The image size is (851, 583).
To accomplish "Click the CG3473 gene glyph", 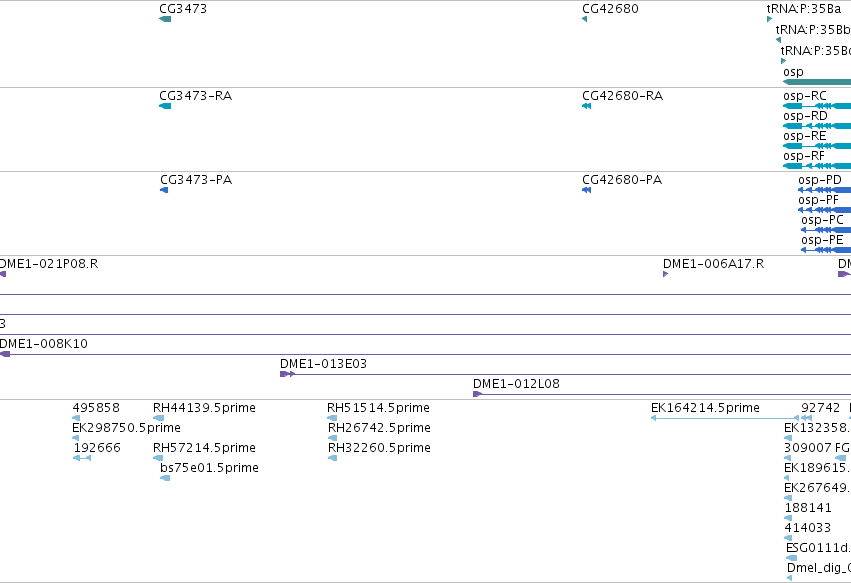I will (165, 19).
